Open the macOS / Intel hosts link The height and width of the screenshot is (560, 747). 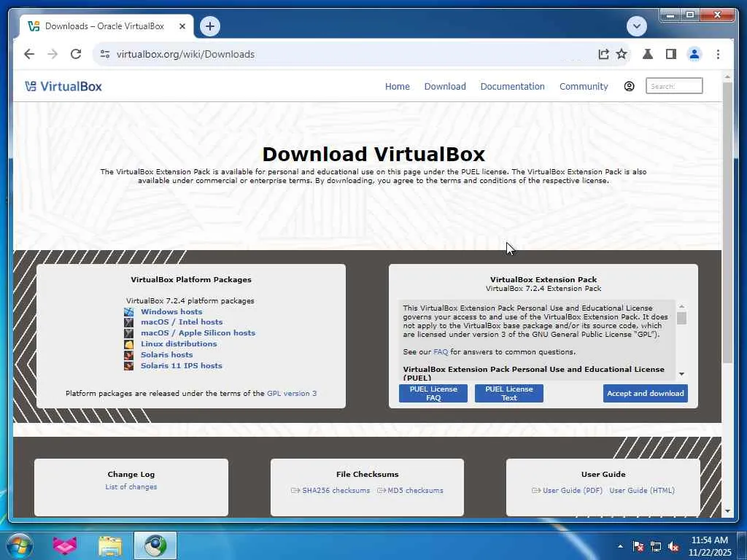[x=182, y=322]
